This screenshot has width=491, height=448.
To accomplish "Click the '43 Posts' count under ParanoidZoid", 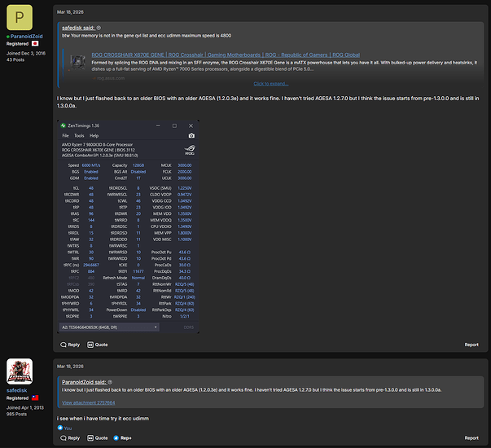I will (15, 59).
